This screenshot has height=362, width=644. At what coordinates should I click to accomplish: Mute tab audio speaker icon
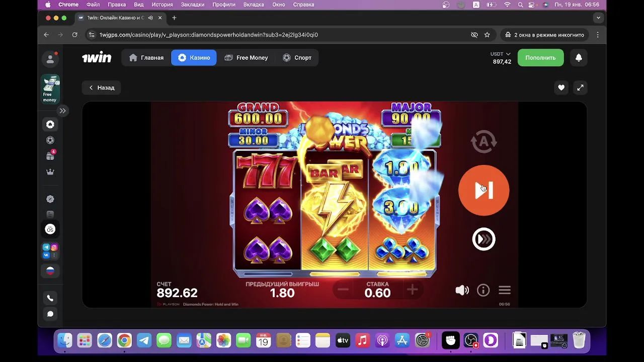pyautogui.click(x=150, y=18)
